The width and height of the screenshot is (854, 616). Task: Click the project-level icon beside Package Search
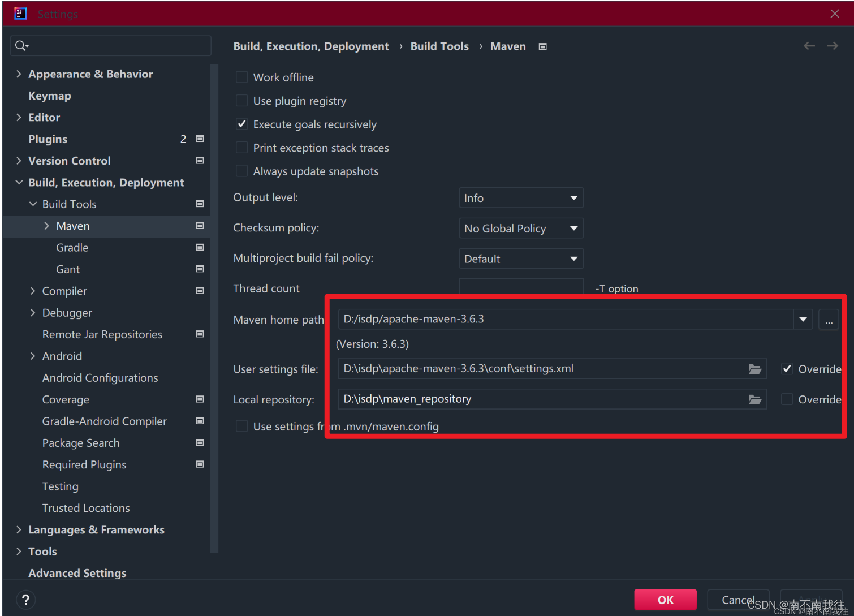[x=200, y=442]
